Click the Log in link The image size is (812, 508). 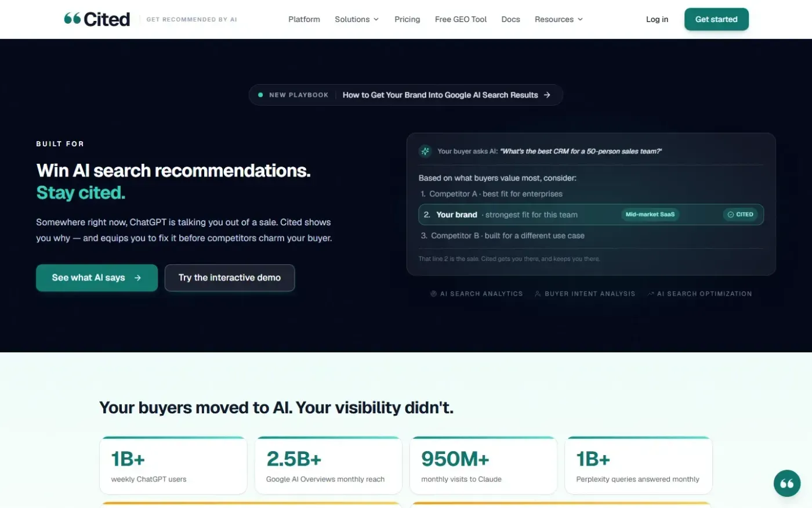click(x=657, y=19)
